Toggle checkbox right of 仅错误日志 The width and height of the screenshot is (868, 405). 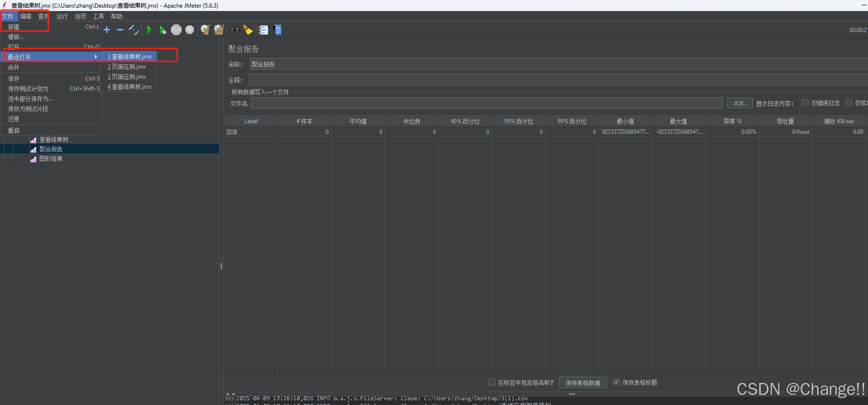pyautogui.click(x=849, y=103)
